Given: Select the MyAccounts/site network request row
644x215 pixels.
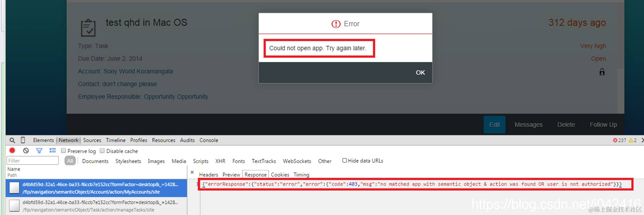Looking at the screenshot, I should click(96, 188).
